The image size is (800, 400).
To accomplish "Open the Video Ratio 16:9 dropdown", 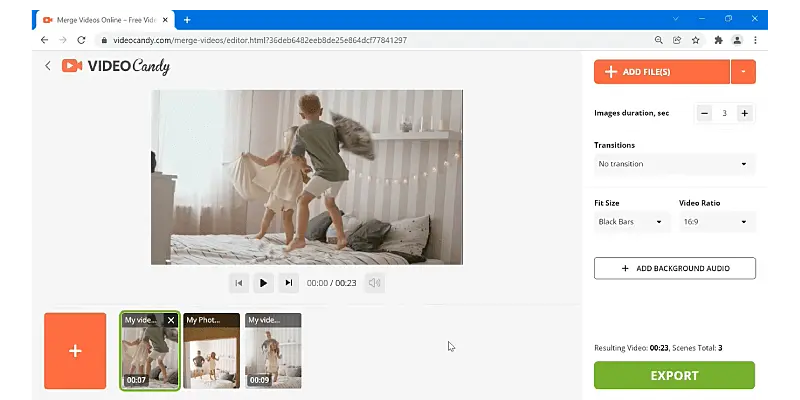I will click(x=717, y=222).
